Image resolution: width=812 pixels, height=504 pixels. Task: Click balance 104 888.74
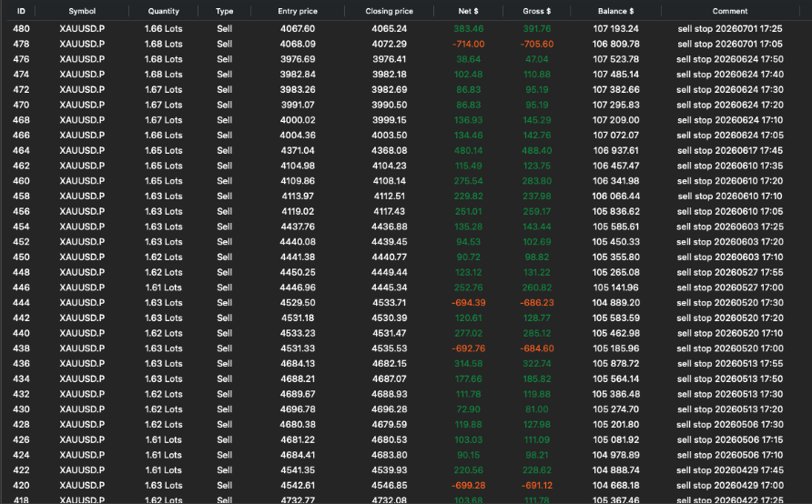(615, 470)
